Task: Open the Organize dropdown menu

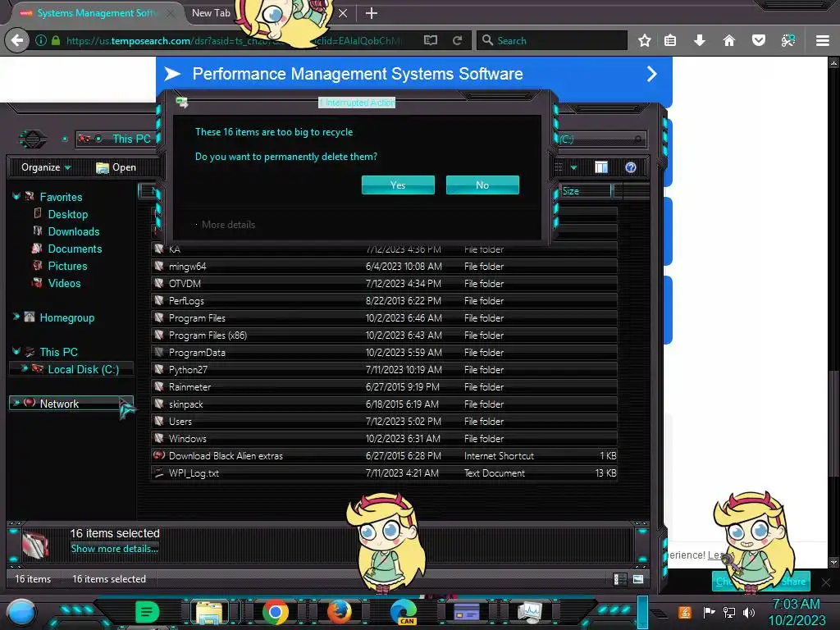Action: [46, 167]
